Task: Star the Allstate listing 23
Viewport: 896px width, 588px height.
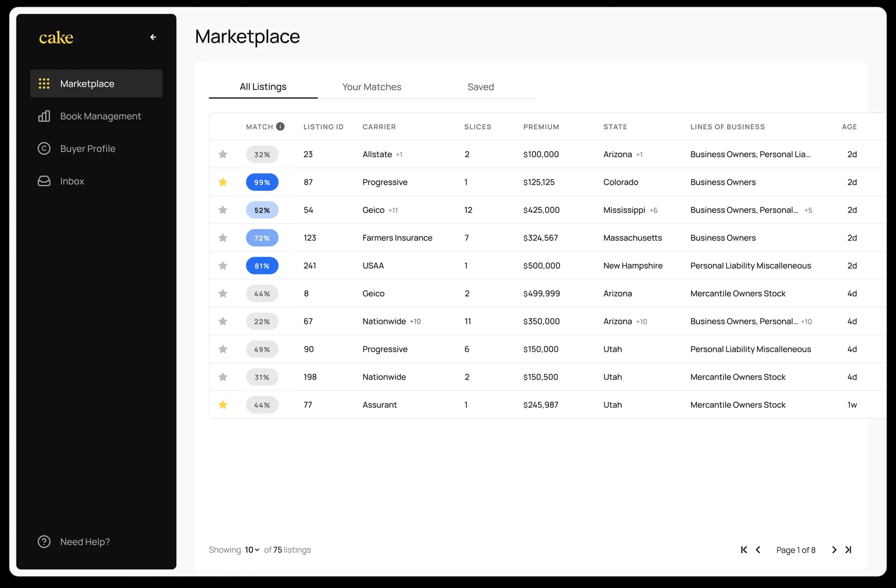Action: click(x=223, y=155)
